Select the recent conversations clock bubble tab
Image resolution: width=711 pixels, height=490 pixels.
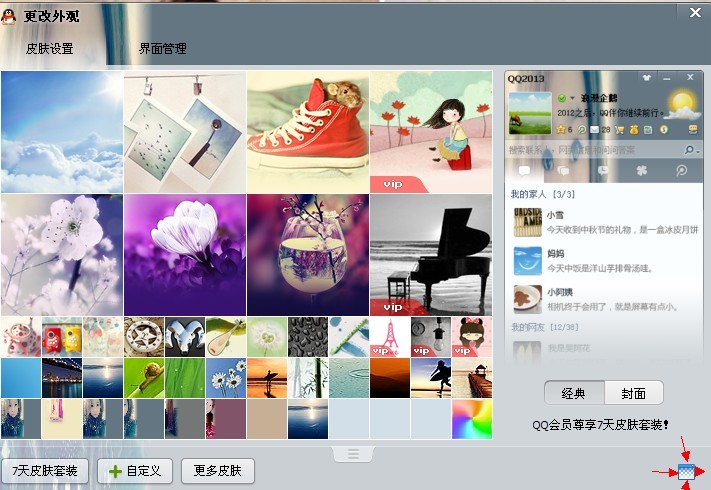[x=603, y=171]
